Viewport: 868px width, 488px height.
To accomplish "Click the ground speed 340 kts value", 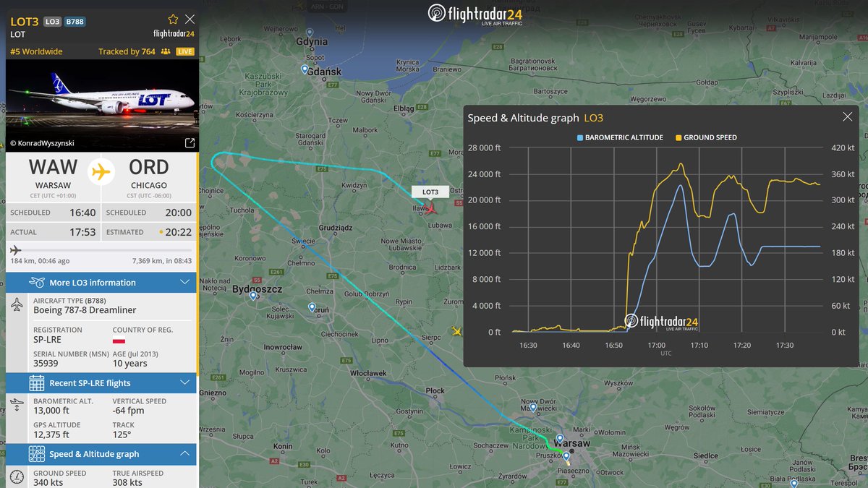I will 48,482.
